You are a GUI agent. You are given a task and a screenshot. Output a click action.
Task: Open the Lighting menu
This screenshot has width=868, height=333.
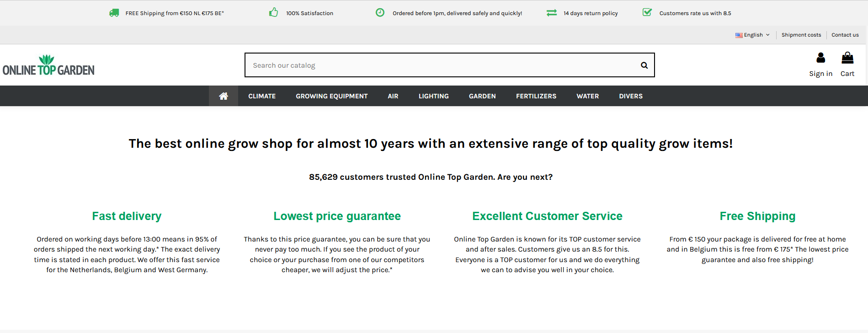point(434,96)
